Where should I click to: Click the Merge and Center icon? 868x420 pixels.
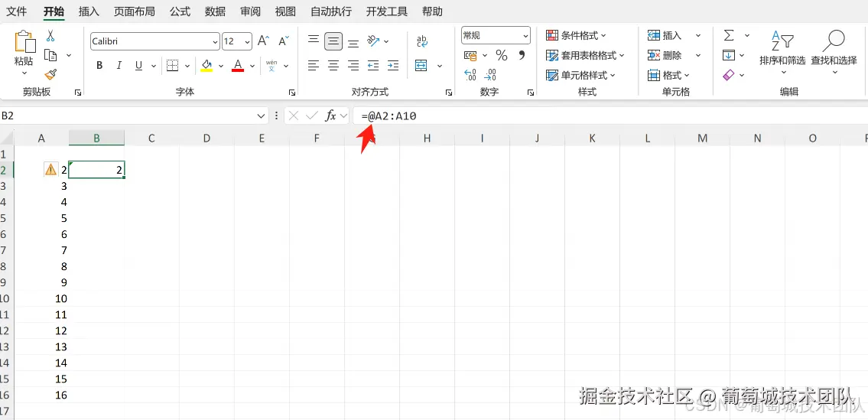pyautogui.click(x=422, y=66)
